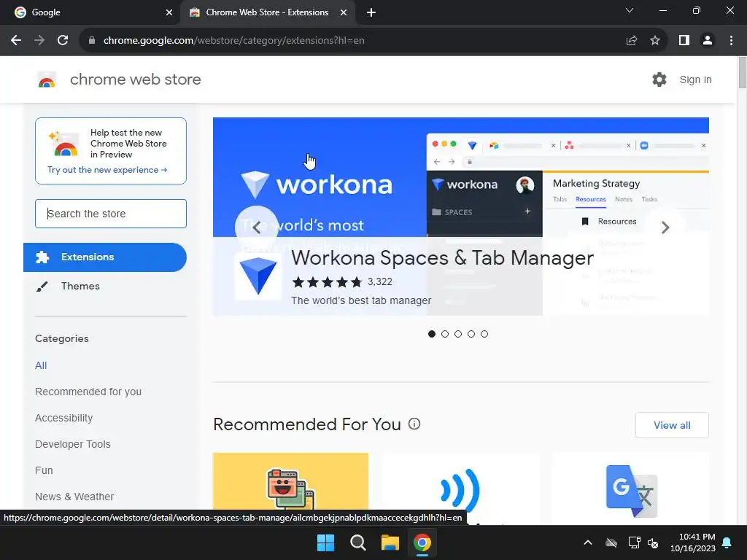Open the Workona Spaces & Tab Manager title
The height and width of the screenshot is (560, 747).
point(442,258)
